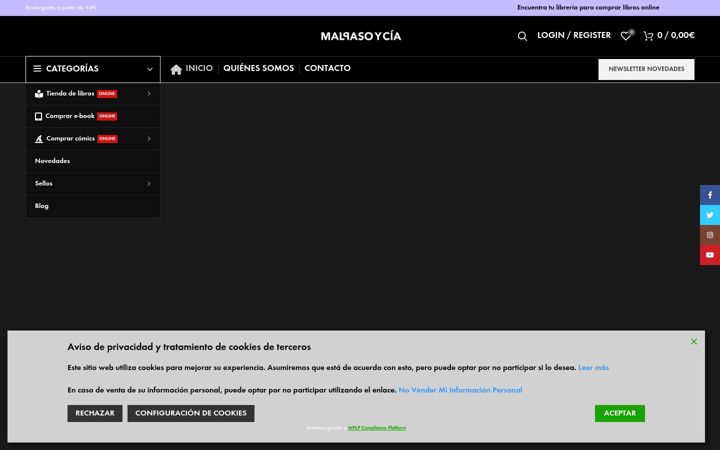The image size is (720, 450).
Task: Open the wishlist heart icon
Action: pyautogui.click(x=625, y=36)
